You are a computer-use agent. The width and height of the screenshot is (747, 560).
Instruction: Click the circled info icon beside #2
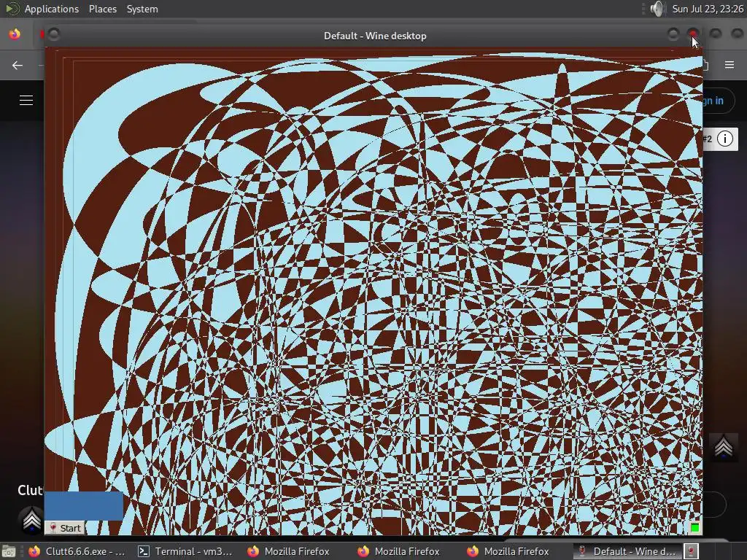725,139
